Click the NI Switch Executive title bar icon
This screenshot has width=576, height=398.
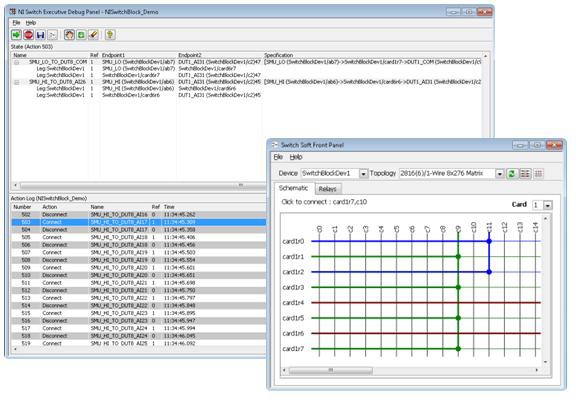click(x=13, y=12)
